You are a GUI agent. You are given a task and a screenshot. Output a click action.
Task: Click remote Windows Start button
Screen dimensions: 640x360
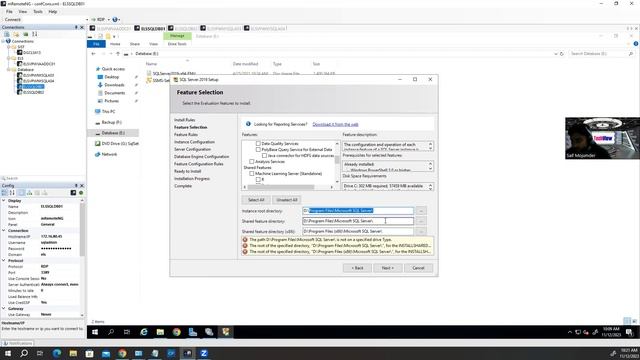pyautogui.click(x=95, y=332)
